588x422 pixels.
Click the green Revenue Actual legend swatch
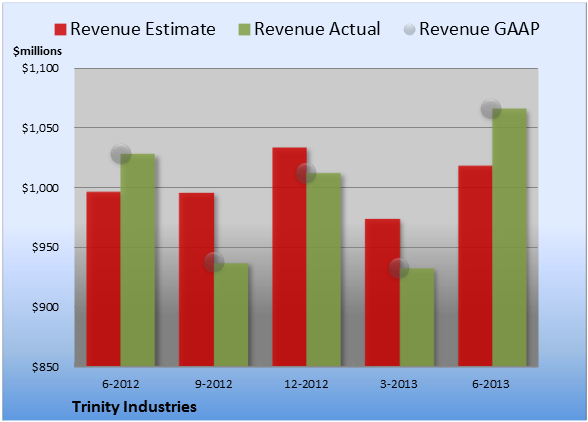pos(244,29)
